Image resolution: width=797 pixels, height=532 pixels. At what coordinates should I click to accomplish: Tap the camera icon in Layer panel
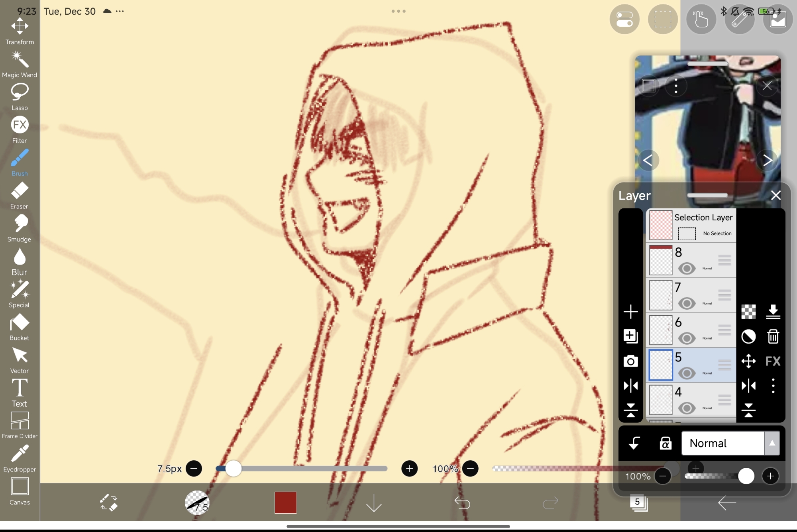pos(630,361)
